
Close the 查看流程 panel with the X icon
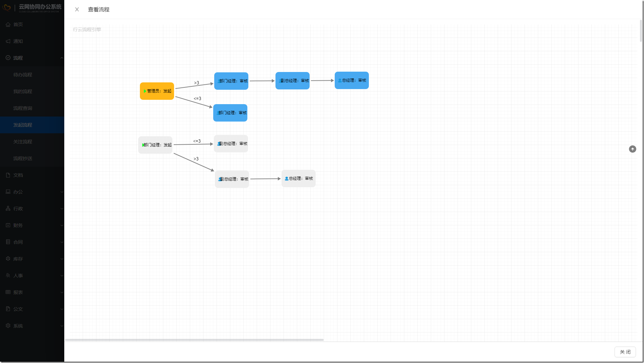[77, 9]
